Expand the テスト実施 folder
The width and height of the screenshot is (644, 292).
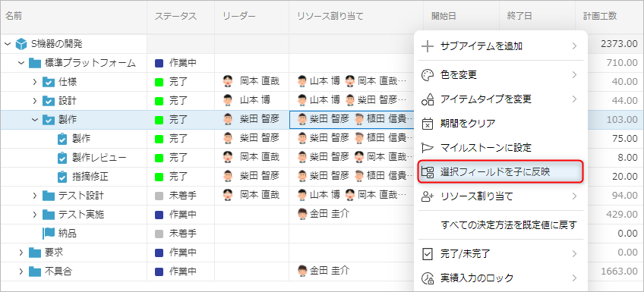click(35, 215)
